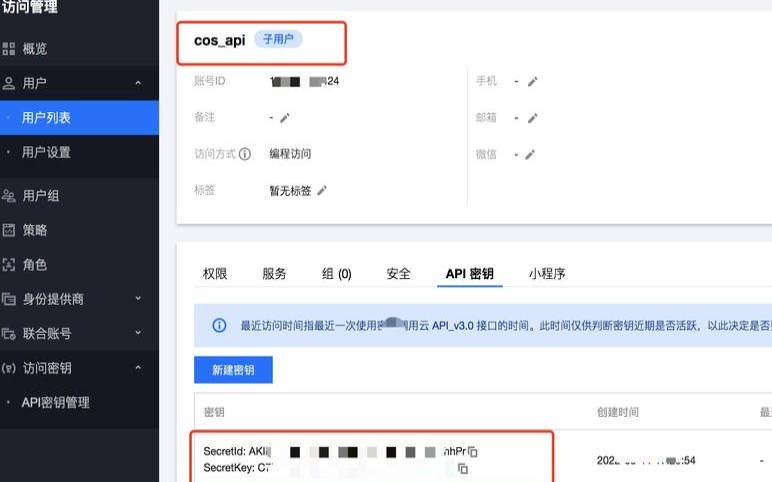The image size is (772, 482).
Task: Edit the 标签 tag pencil icon
Action: click(x=322, y=190)
